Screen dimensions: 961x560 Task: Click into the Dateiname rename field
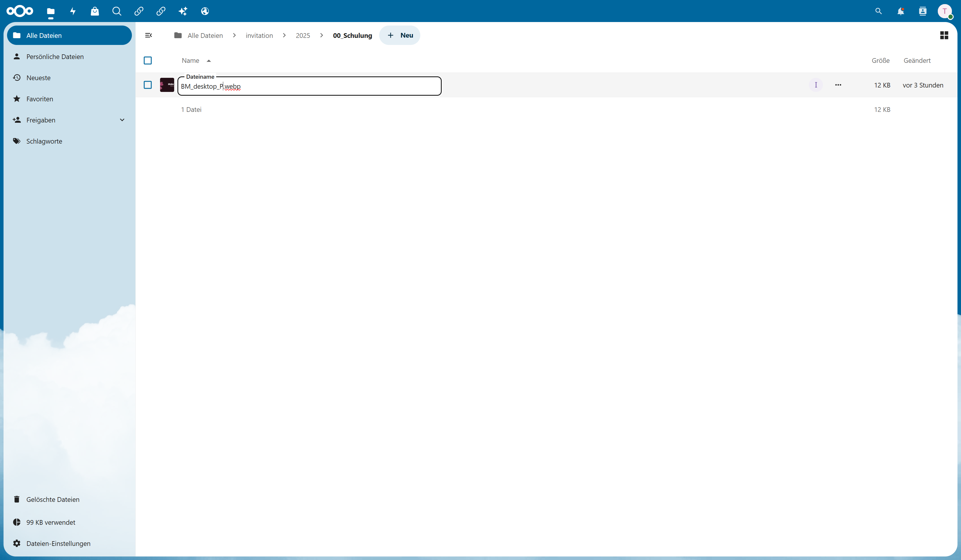pos(310,86)
